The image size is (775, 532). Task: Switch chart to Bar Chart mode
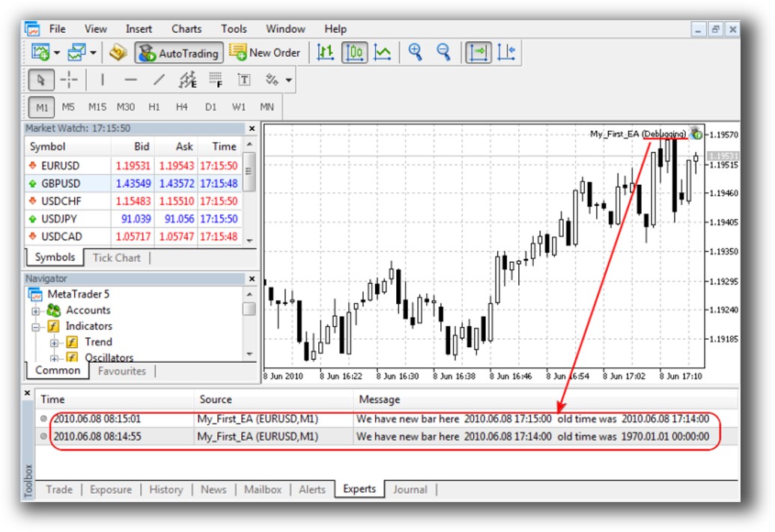[325, 52]
